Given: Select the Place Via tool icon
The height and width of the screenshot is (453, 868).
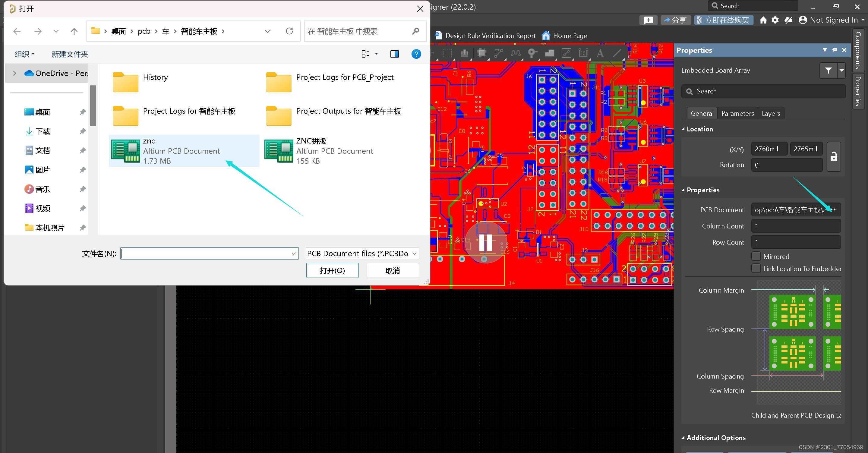Looking at the screenshot, I should coord(532,53).
